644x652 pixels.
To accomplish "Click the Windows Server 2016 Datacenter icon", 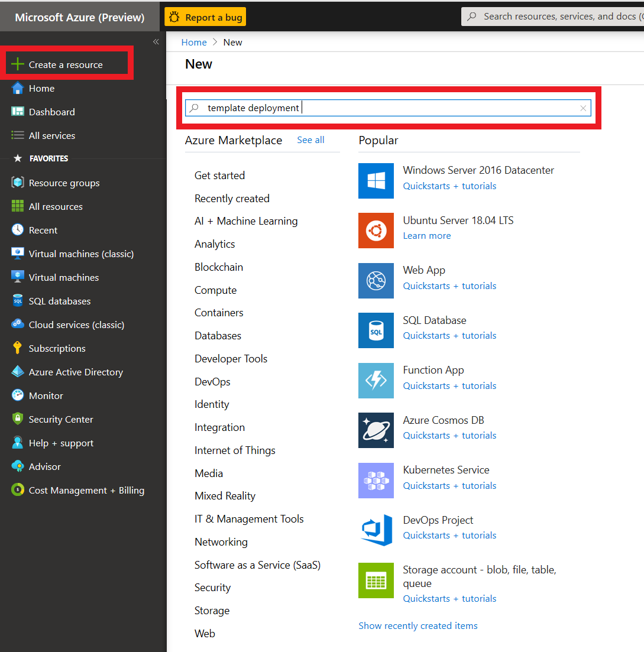I will coord(376,181).
